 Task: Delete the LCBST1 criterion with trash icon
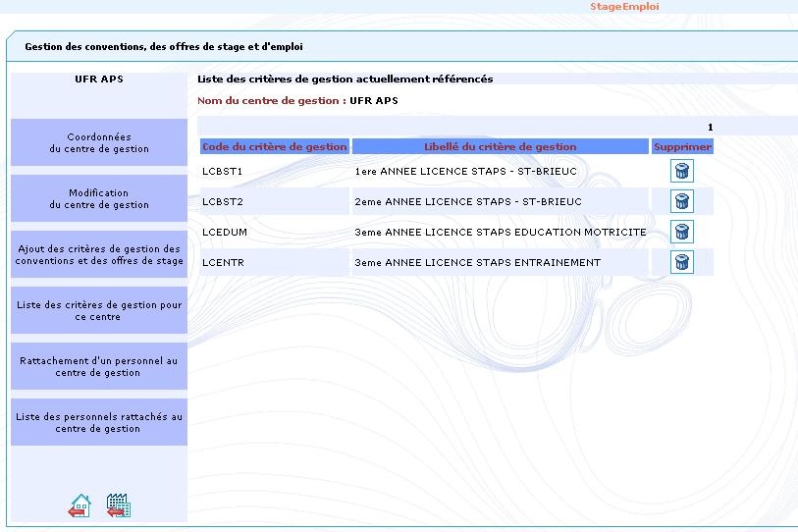point(682,171)
